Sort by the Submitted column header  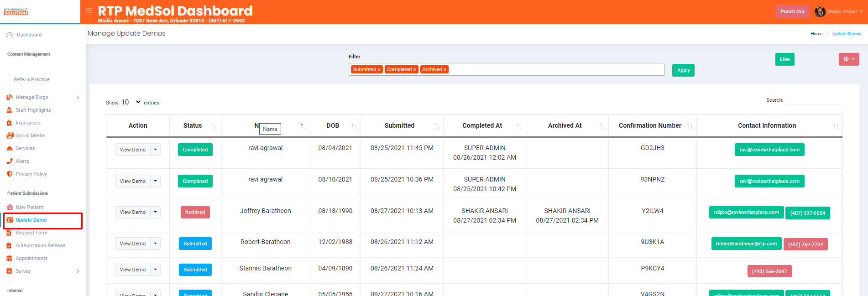(x=402, y=125)
